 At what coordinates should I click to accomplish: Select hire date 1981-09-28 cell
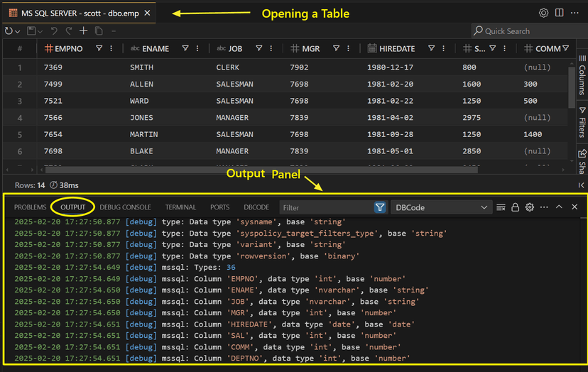coord(390,135)
